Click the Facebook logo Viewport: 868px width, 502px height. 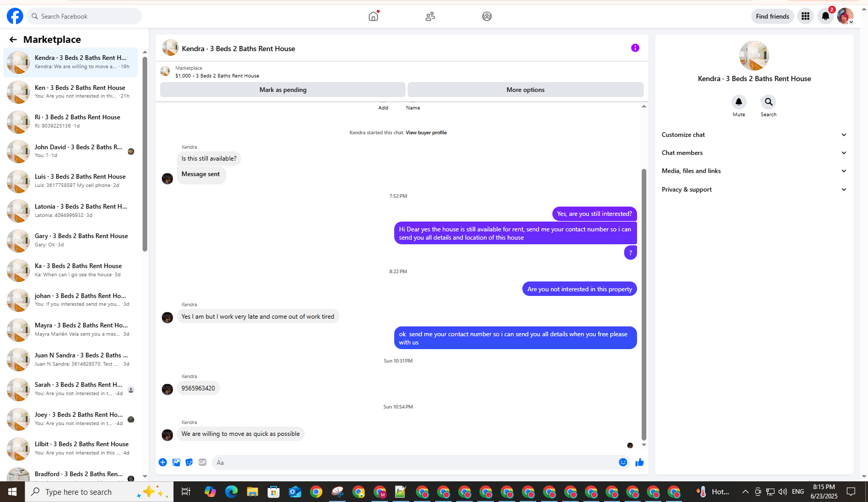pyautogui.click(x=15, y=17)
